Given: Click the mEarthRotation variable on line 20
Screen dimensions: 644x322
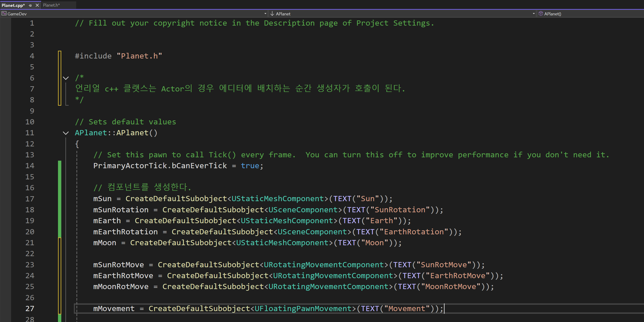Looking at the screenshot, I should 125,232.
